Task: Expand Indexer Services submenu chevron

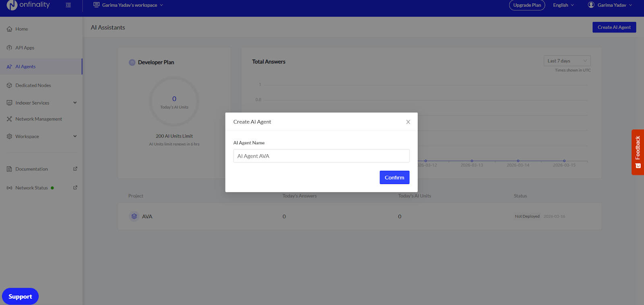Action: [x=75, y=103]
